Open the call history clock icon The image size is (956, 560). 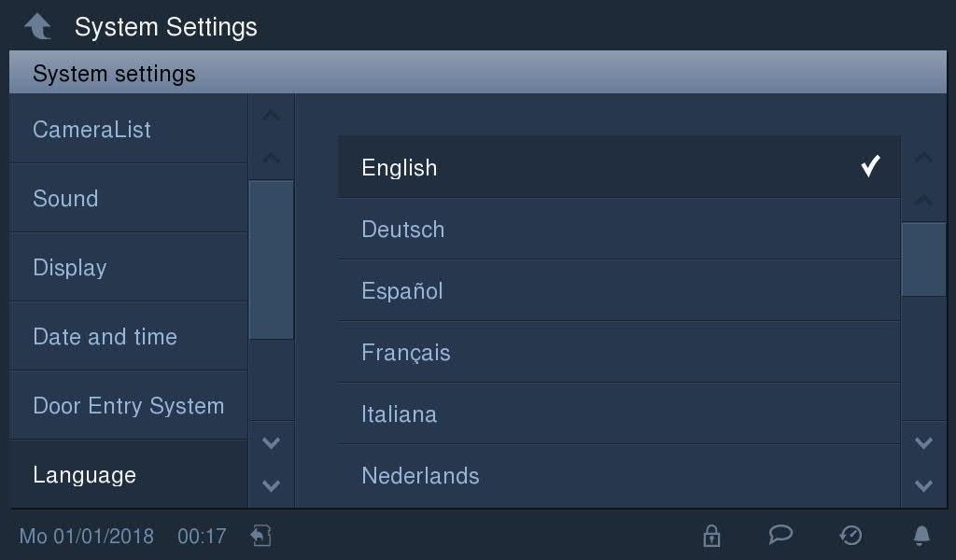[x=851, y=536]
